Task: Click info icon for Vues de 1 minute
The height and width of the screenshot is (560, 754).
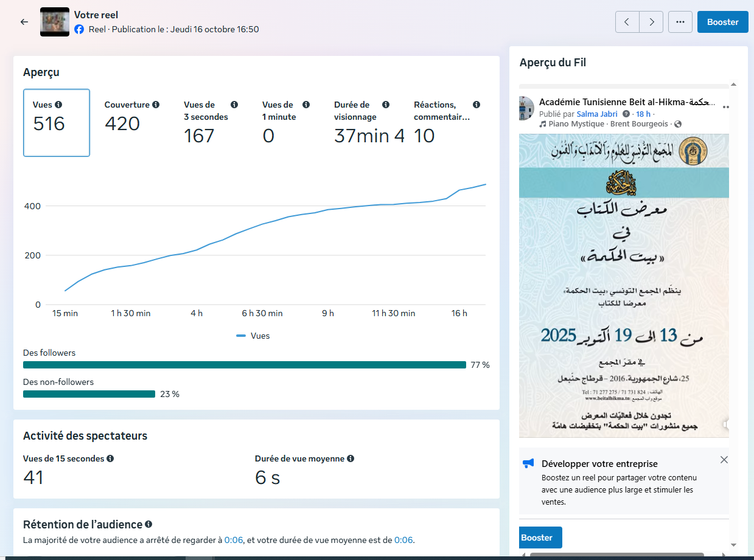Action: (x=306, y=105)
